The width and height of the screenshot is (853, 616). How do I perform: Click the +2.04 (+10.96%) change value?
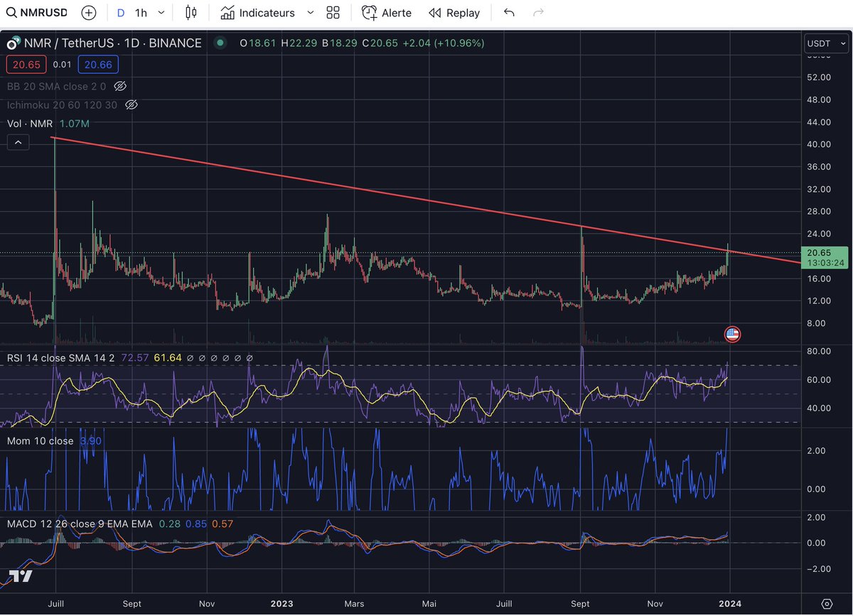[443, 43]
